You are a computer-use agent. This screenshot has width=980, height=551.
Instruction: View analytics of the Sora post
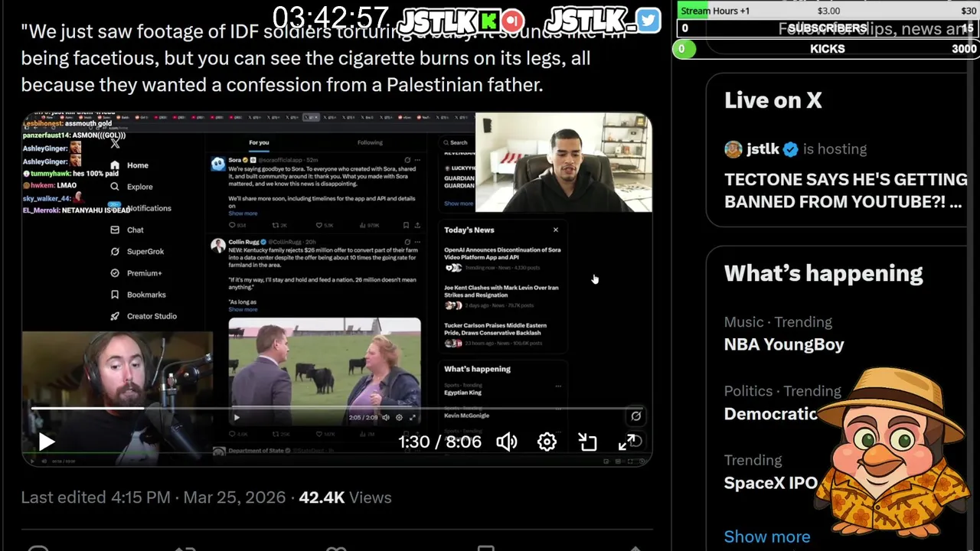point(363,225)
